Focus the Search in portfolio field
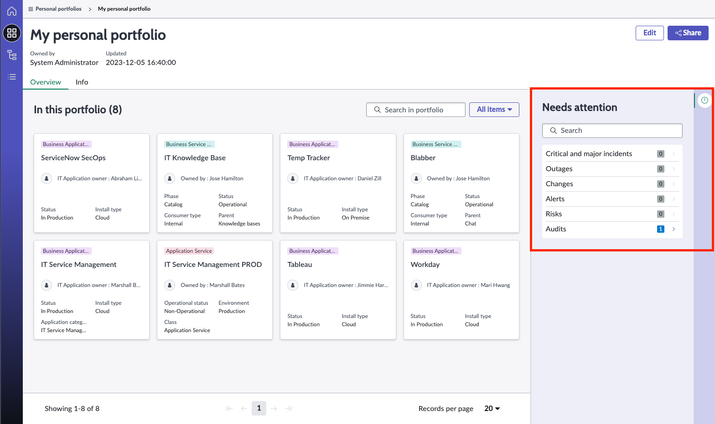The image size is (715, 424). click(x=415, y=109)
